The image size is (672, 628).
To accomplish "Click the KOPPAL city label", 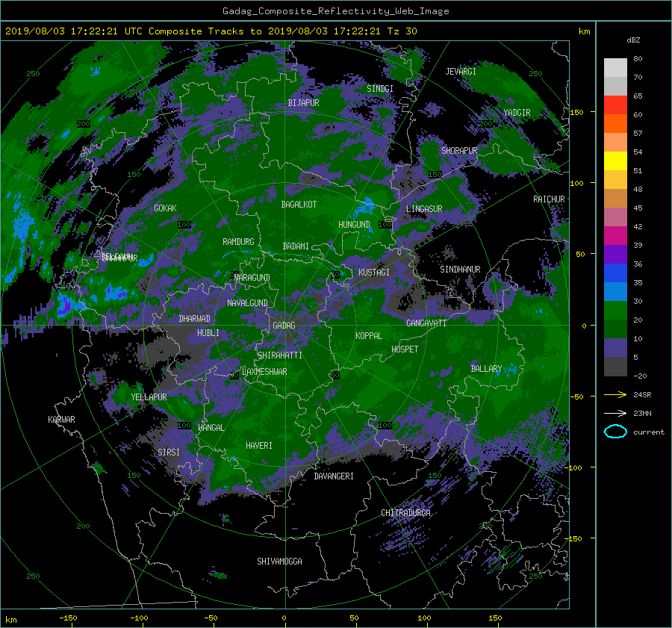I will coord(369,336).
